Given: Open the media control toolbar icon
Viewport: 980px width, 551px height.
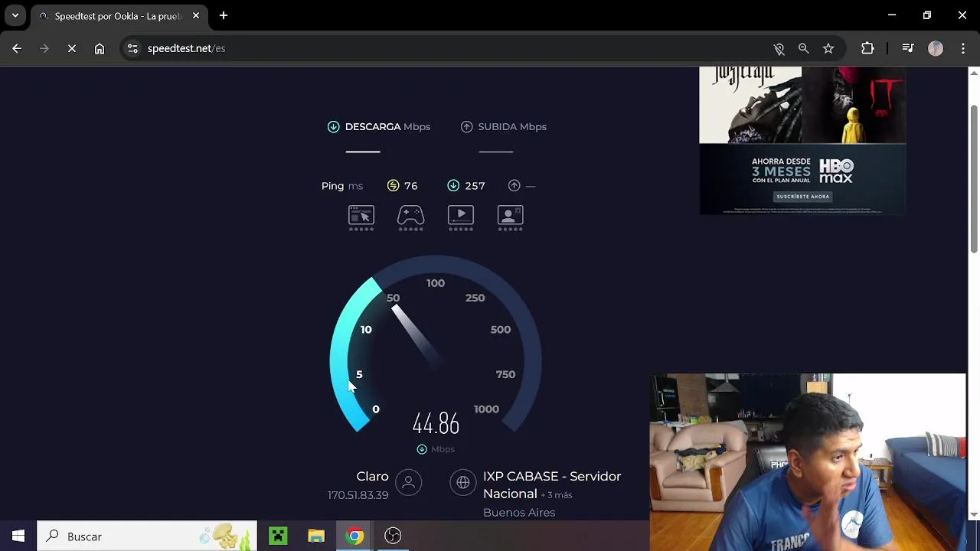Looking at the screenshot, I should coord(908,48).
